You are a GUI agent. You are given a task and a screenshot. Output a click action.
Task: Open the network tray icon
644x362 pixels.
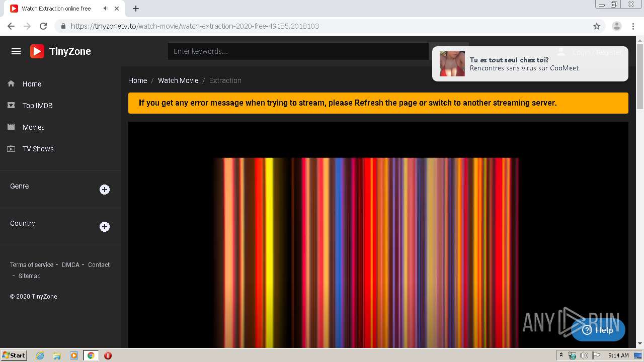pyautogui.click(x=572, y=355)
